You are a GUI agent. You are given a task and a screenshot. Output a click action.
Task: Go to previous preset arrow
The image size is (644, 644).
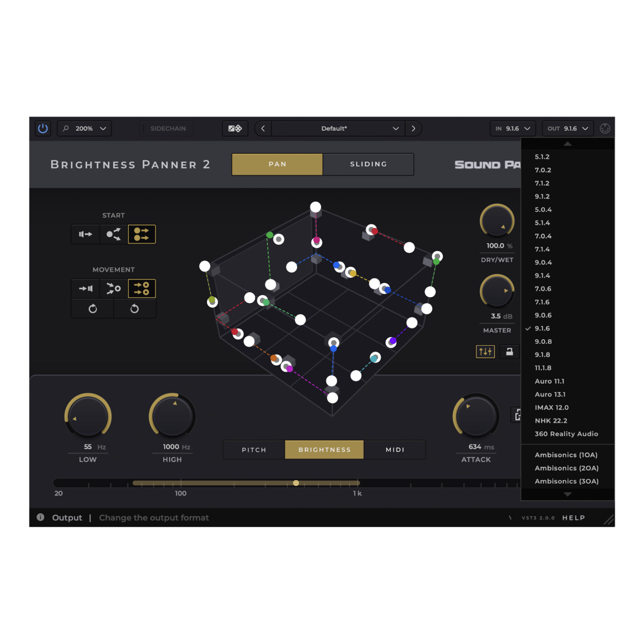(263, 129)
